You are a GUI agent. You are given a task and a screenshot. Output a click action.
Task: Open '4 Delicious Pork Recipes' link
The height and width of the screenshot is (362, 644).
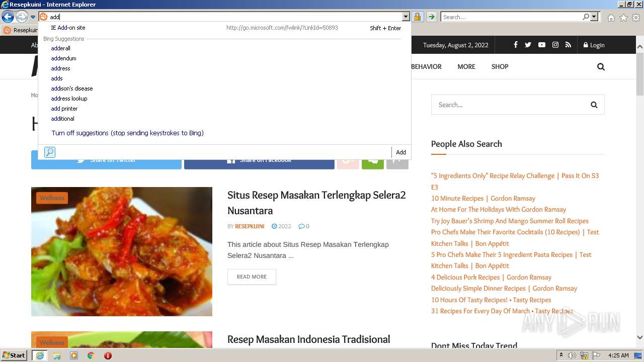tap(491, 278)
